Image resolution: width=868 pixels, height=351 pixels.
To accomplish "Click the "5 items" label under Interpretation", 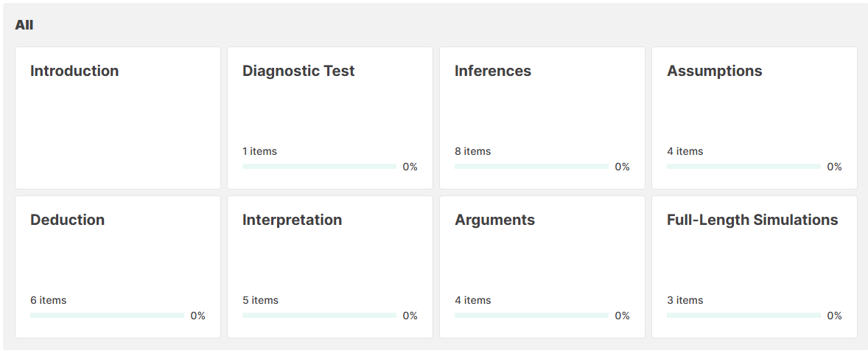I will (x=261, y=300).
